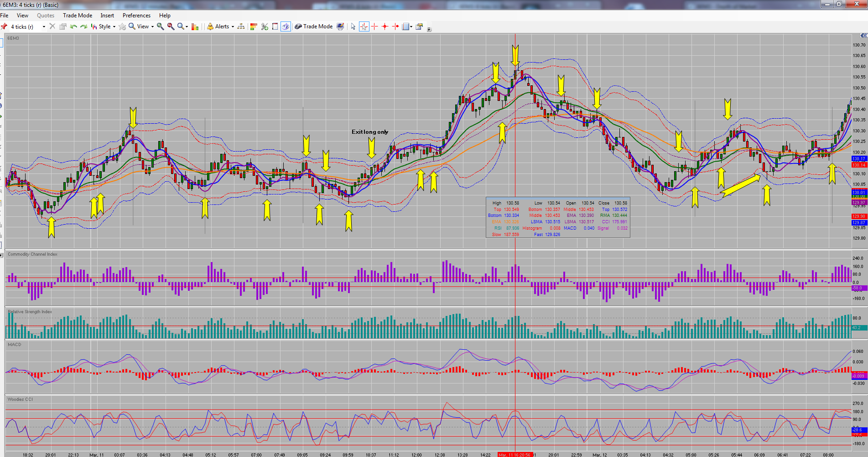Open the View menu in menu bar
Viewport: 868px width, 457px height.
click(x=22, y=16)
